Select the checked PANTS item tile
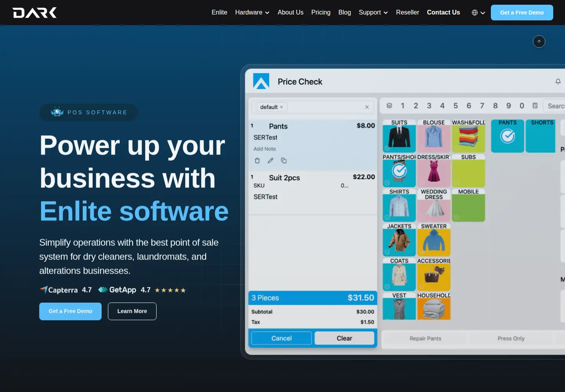Screen dimensions: 565x392 coord(508,136)
